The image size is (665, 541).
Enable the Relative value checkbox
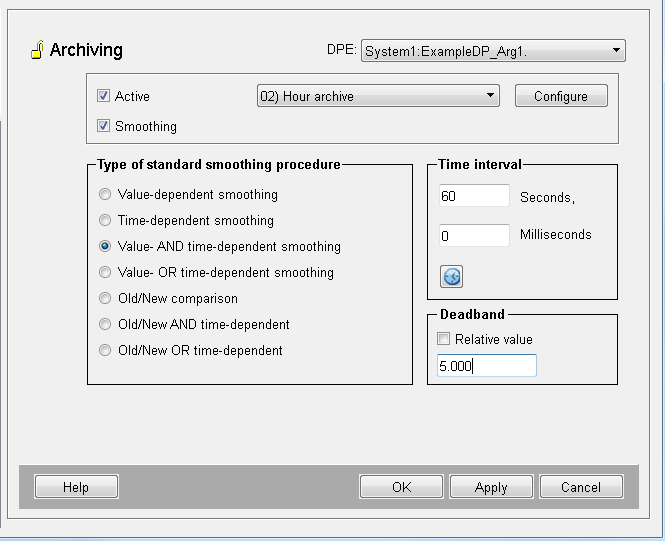[x=444, y=339]
